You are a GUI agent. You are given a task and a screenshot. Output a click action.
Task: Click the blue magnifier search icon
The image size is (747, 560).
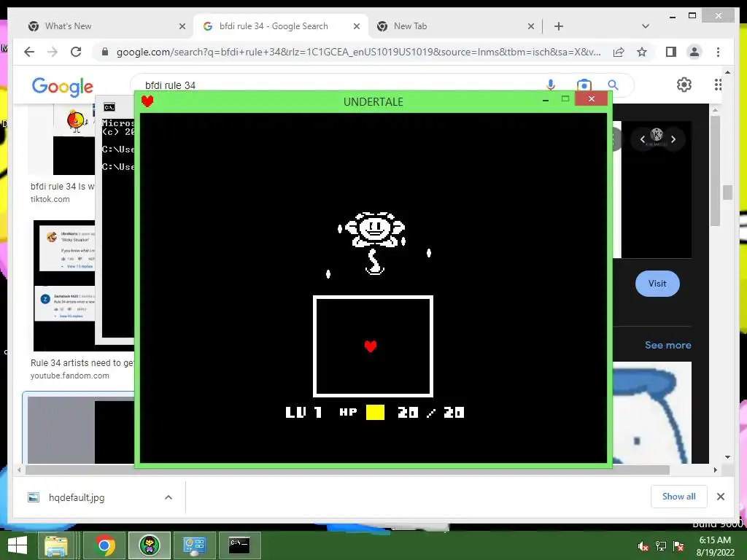tap(613, 85)
